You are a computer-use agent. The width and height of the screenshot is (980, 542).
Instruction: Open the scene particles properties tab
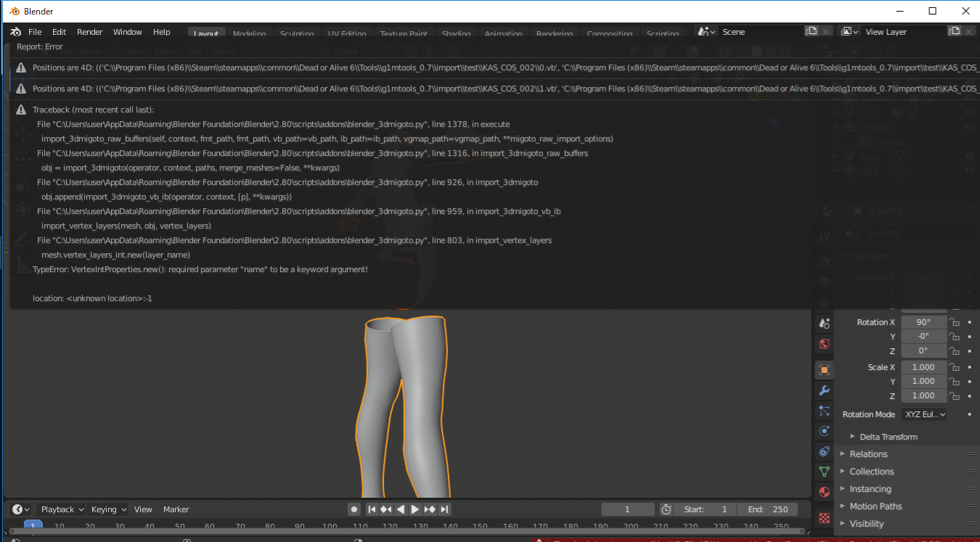click(x=824, y=324)
